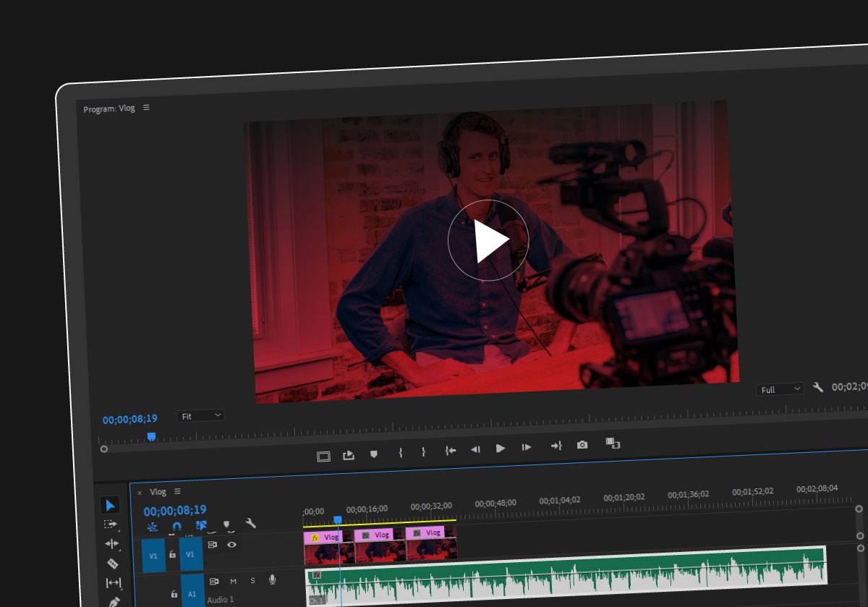Click fx badge on audio clip
868x607 pixels.
[316, 574]
